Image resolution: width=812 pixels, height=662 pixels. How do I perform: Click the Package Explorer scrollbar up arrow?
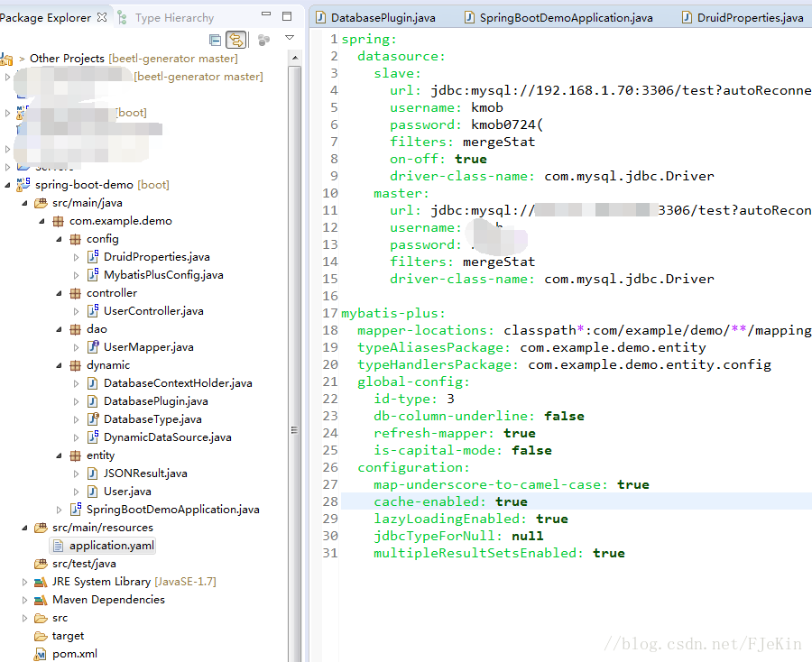tap(295, 58)
